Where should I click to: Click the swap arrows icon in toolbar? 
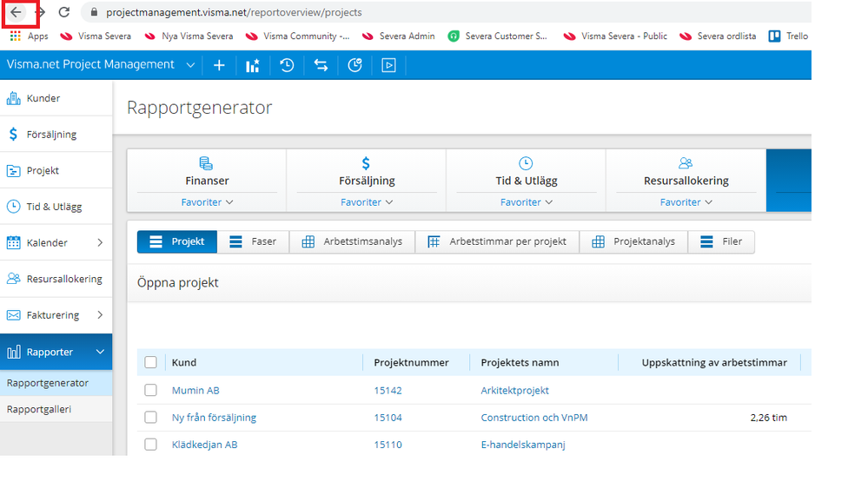[x=321, y=65]
